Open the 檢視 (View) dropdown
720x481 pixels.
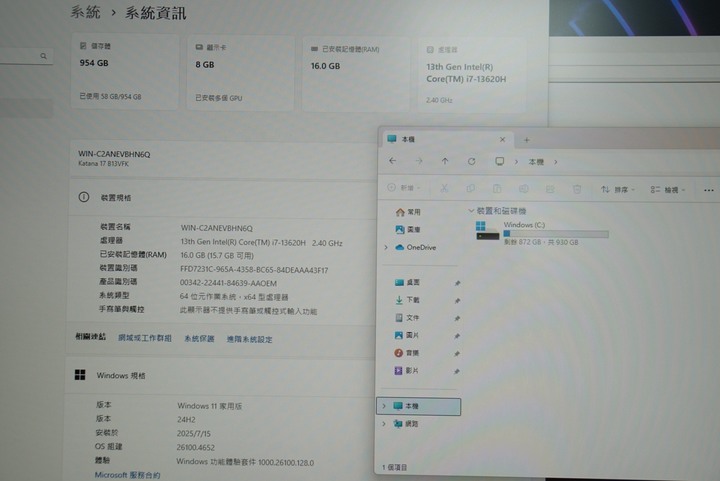(x=668, y=190)
